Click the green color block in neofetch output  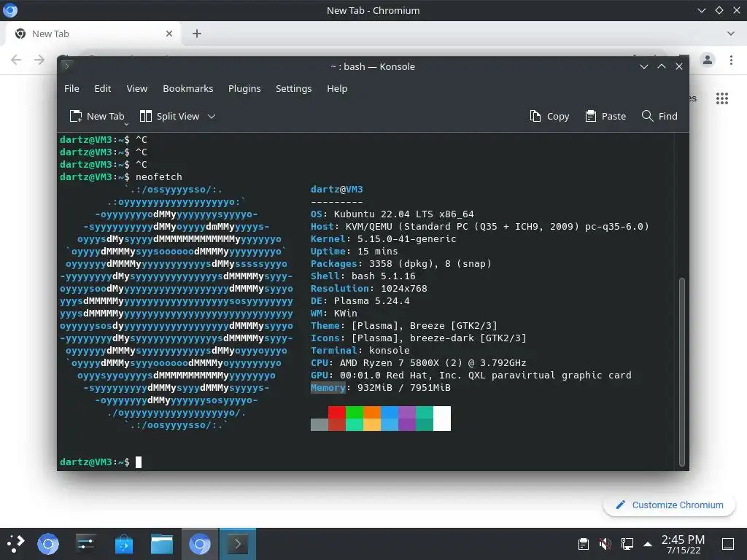pos(355,413)
